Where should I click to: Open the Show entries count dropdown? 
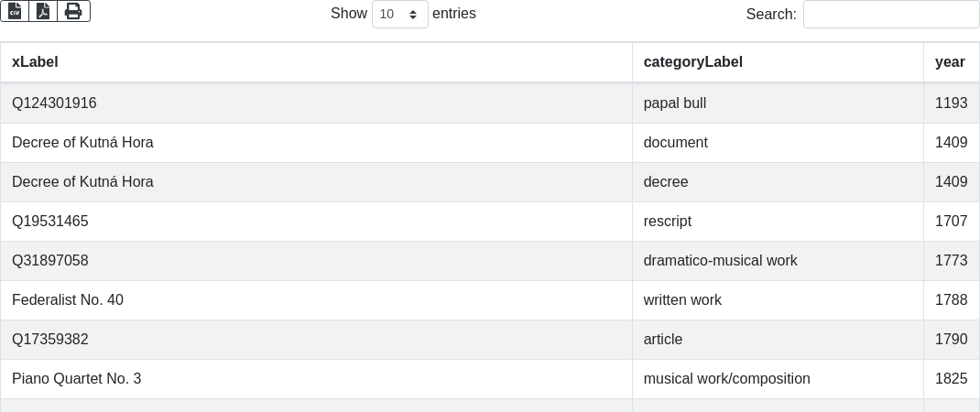(399, 15)
